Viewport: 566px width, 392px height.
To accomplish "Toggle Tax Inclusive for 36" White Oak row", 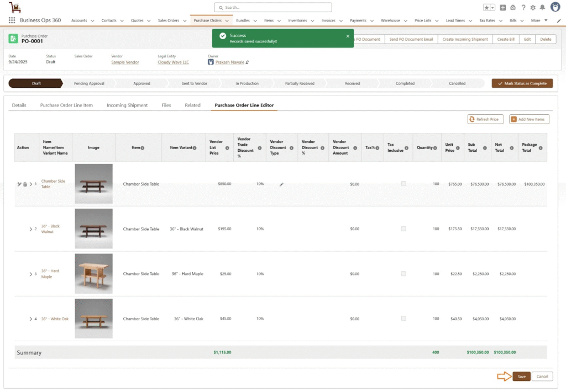I will (x=403, y=319).
